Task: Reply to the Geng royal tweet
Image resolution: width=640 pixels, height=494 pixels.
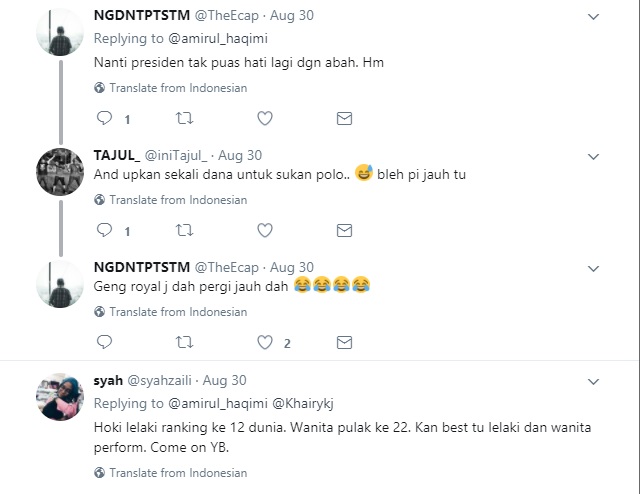Action: (103, 342)
